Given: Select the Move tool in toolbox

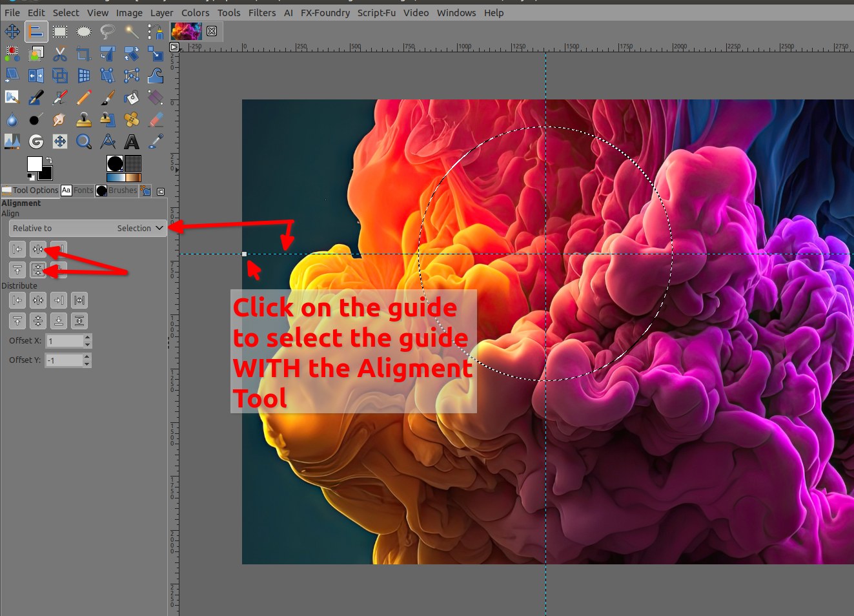Looking at the screenshot, I should 12,31.
